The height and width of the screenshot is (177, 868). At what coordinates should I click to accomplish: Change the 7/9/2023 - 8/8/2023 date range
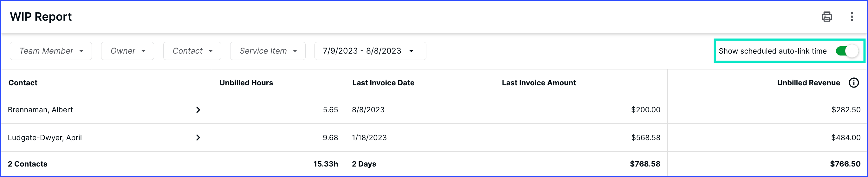(370, 51)
